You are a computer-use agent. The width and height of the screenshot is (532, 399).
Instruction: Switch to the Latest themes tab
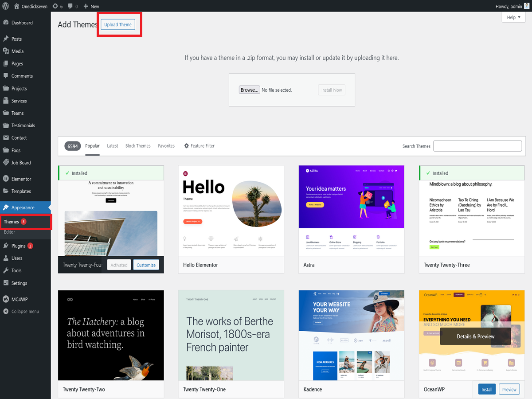(113, 146)
